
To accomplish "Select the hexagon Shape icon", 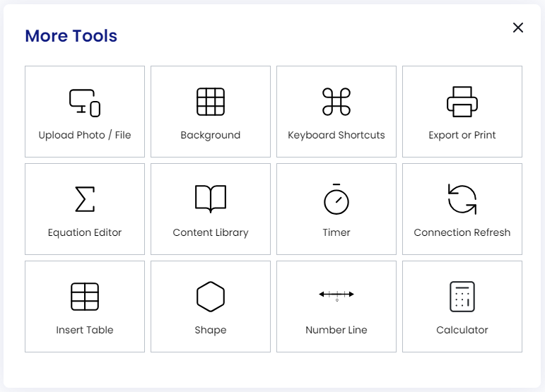I will click(x=211, y=297).
